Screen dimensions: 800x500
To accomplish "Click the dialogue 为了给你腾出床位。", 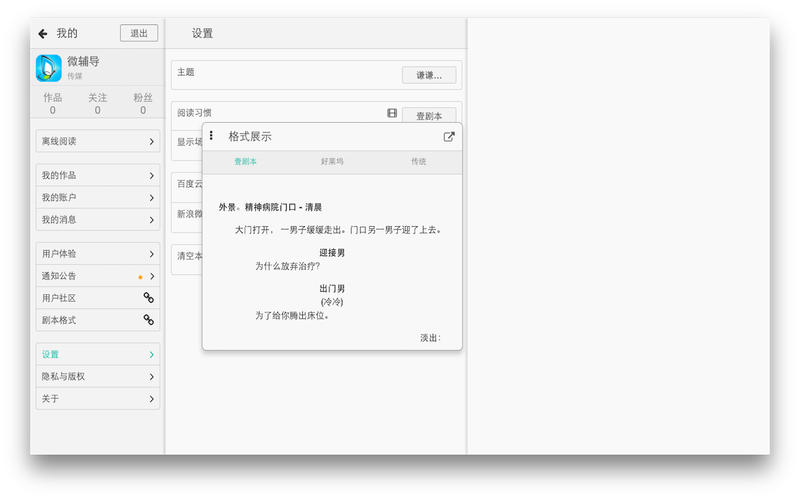I will (x=292, y=316).
